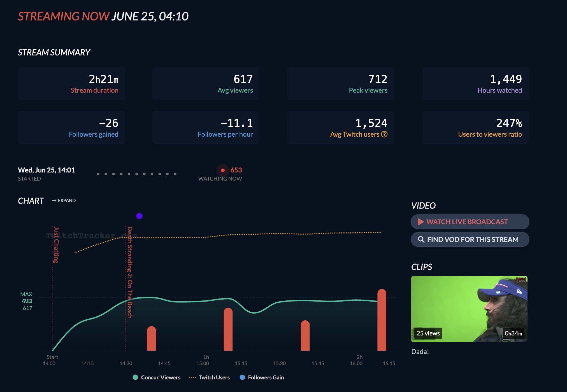Expand the chart with EXPAND link
This screenshot has height=392, width=567.
click(x=64, y=200)
